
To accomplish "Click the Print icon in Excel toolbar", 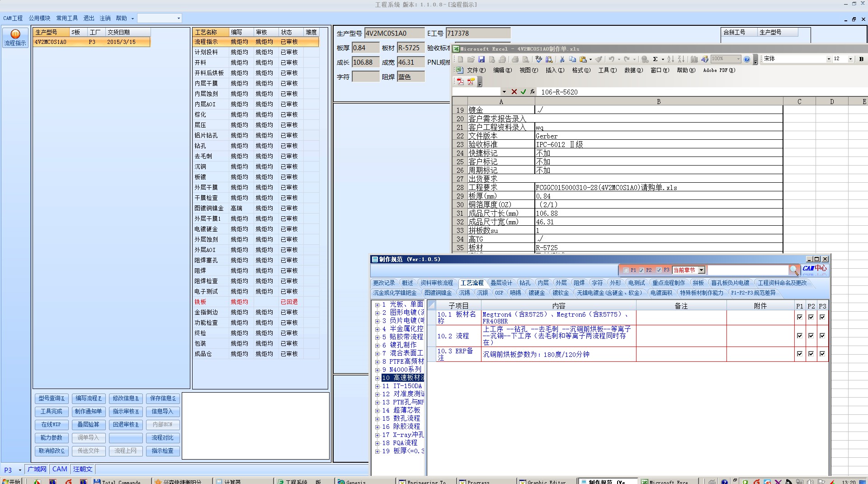I will [x=515, y=59].
